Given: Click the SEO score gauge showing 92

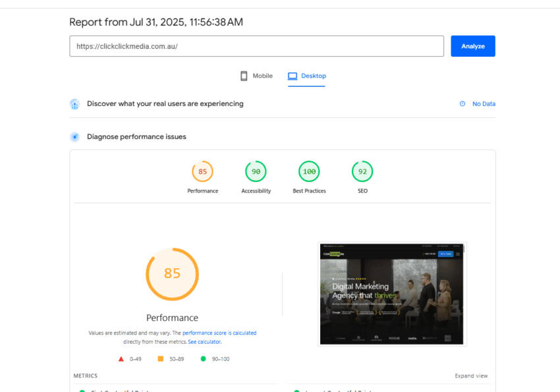Looking at the screenshot, I should pos(362,171).
